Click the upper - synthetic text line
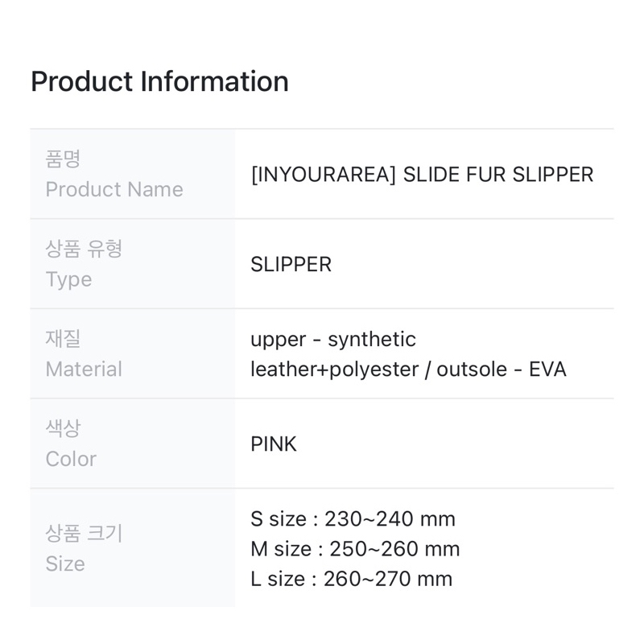The height and width of the screenshot is (644, 644). 333,339
